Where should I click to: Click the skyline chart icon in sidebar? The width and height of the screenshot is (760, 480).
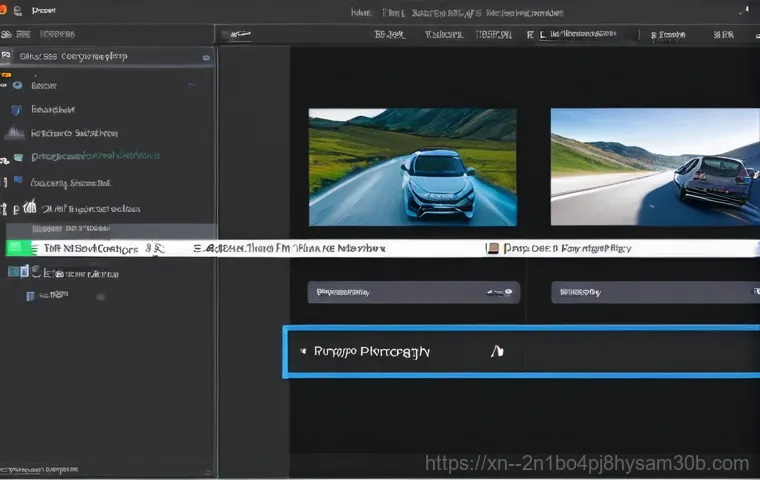click(x=14, y=133)
